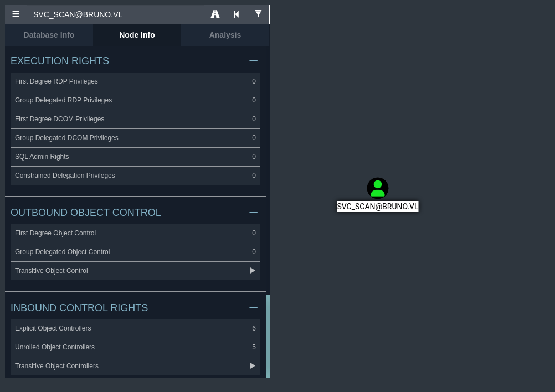This screenshot has height=392, width=555.
Task: Click the SVC_SCAN@BRUNO.VL node label
Action: (378, 207)
